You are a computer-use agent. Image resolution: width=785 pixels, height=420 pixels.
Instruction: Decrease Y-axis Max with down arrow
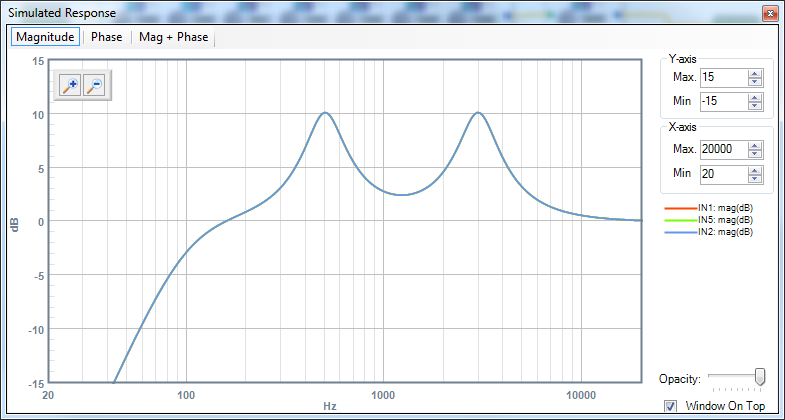(x=755, y=82)
